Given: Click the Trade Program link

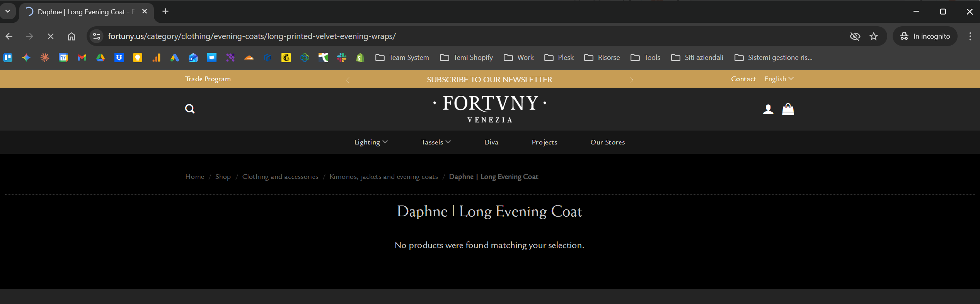Looking at the screenshot, I should coord(208,79).
